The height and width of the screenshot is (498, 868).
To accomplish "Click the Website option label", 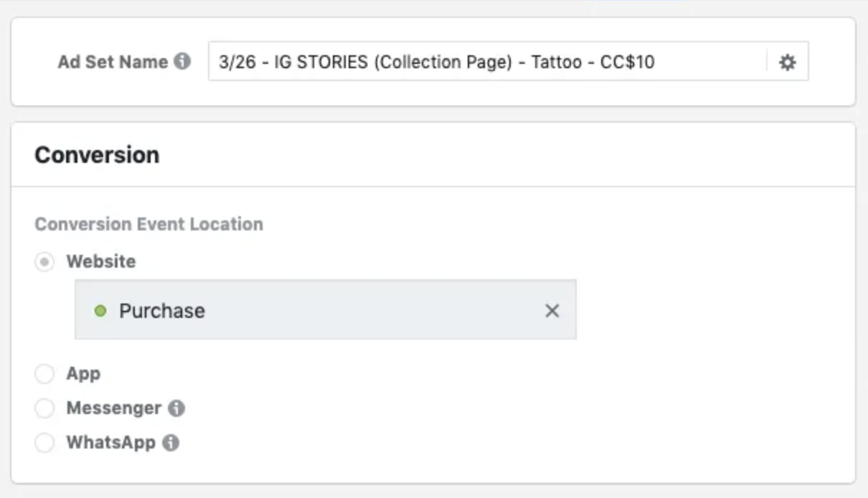I will 101,262.
